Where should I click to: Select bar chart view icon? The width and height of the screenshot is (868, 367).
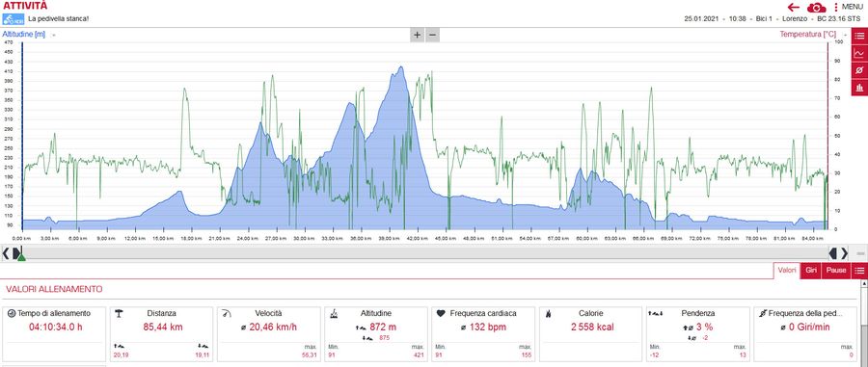click(859, 88)
